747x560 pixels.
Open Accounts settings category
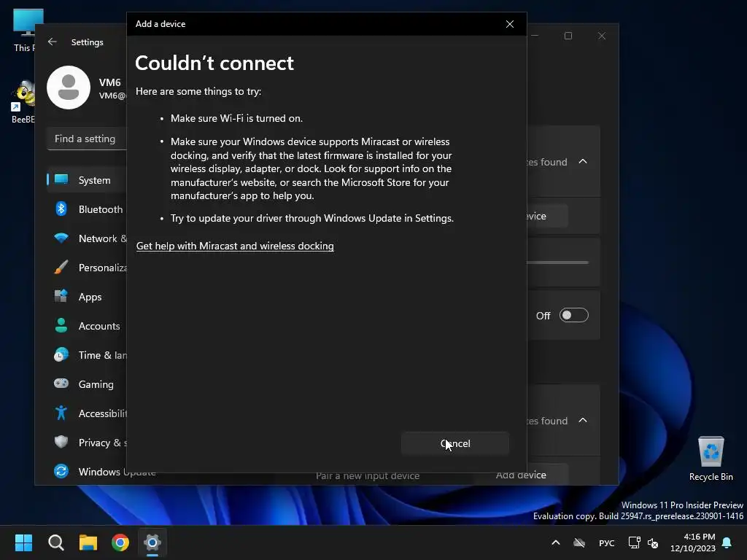(88, 326)
